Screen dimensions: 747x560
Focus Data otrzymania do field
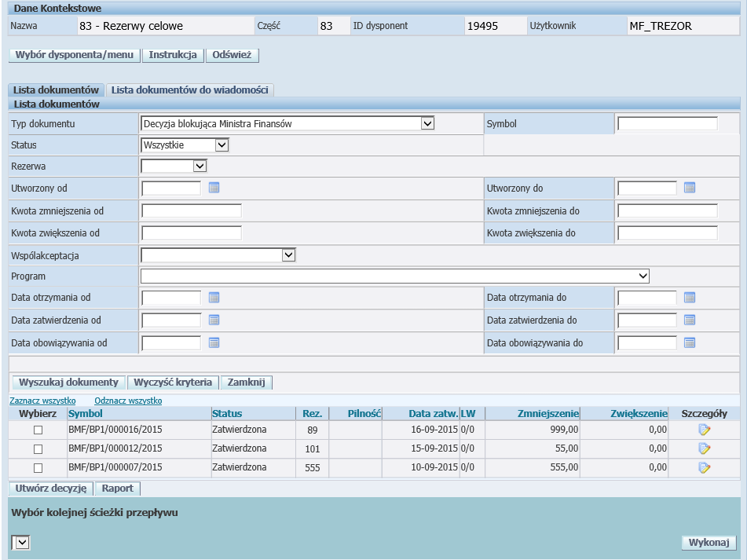(x=647, y=298)
